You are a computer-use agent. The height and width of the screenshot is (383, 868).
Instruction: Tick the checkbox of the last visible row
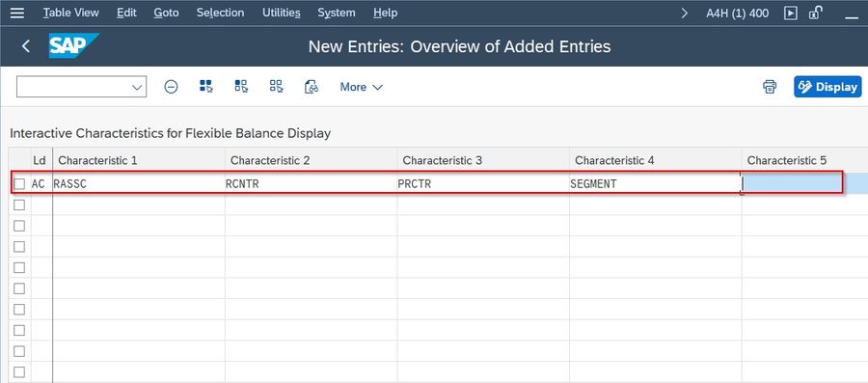click(19, 372)
